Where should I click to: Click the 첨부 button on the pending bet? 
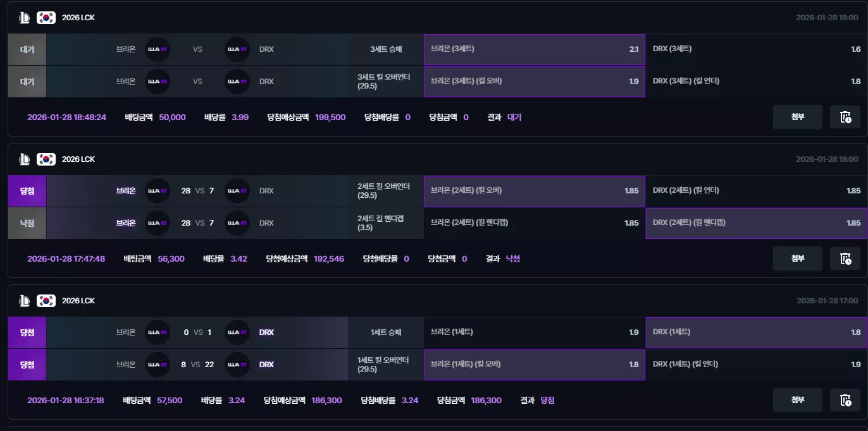(797, 117)
